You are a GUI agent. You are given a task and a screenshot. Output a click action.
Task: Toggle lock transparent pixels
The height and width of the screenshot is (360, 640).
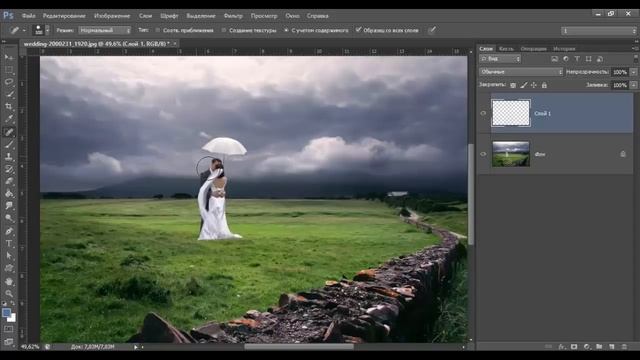pyautogui.click(x=513, y=85)
